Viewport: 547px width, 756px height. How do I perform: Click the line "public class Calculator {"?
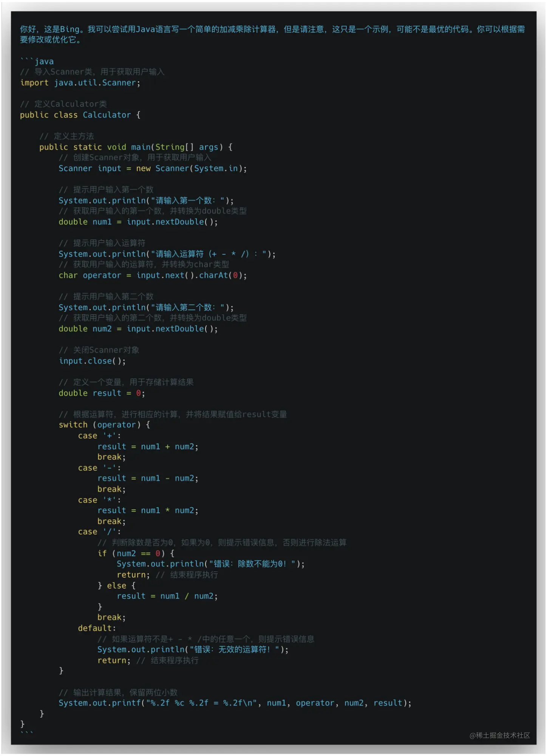pos(80,115)
